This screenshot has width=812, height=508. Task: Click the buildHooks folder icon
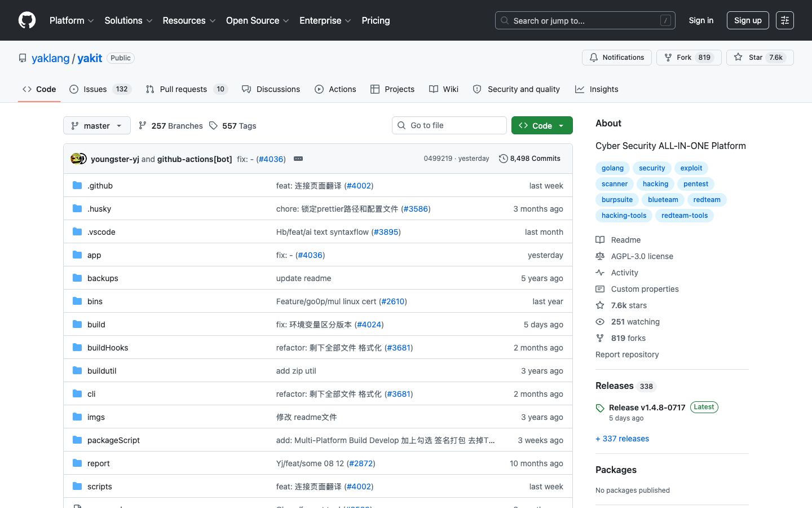click(77, 348)
